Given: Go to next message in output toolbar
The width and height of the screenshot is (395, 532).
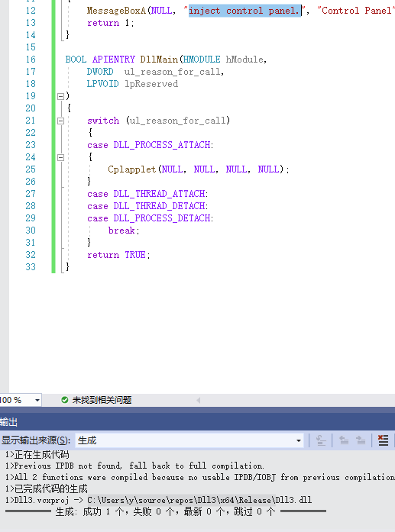Looking at the screenshot, I should tap(361, 440).
